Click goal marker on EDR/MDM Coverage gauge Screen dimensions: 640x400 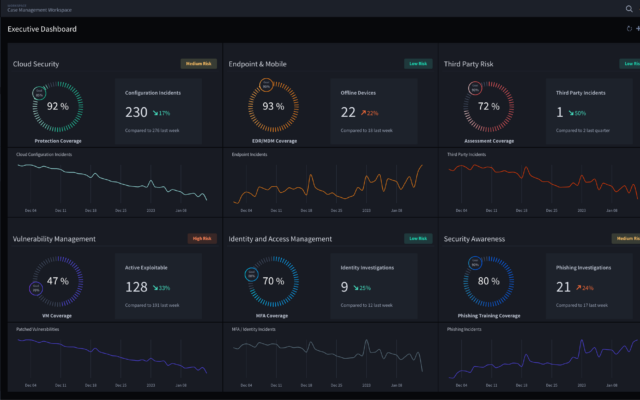(266, 85)
